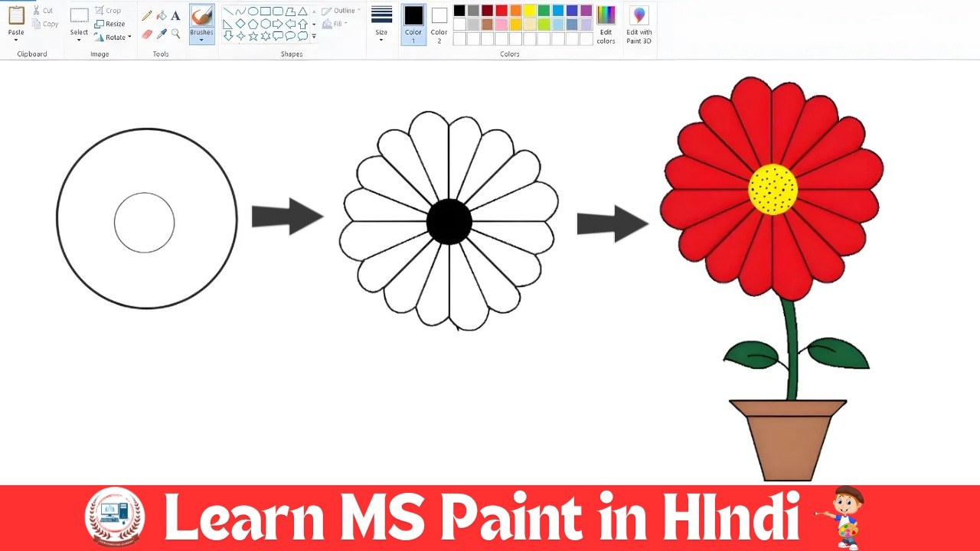Choose the Five-point star shape

point(253,36)
